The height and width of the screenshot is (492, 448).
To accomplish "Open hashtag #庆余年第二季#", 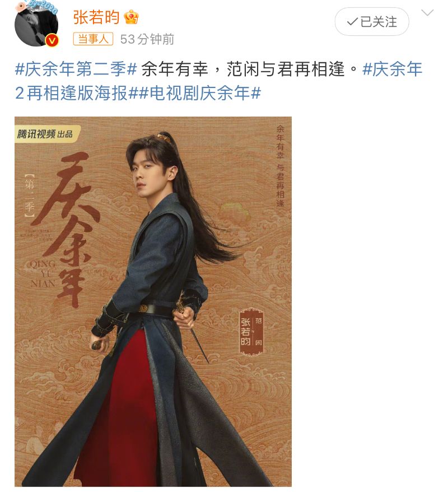I will click(76, 69).
